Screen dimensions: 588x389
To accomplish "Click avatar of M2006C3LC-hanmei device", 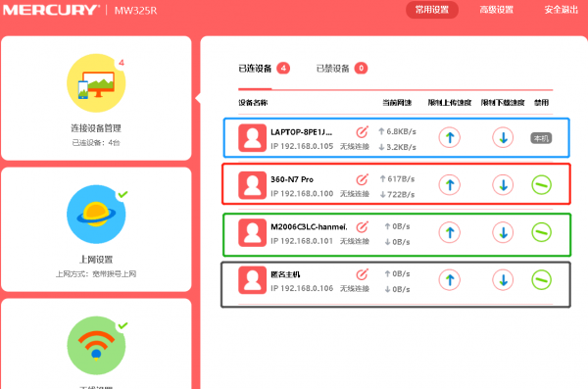I will click(x=253, y=233).
